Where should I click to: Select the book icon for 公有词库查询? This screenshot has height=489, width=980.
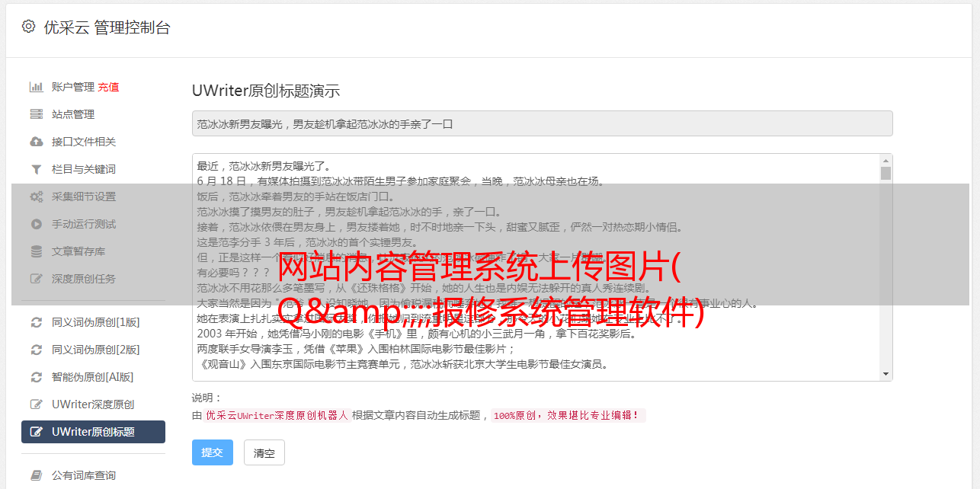[x=36, y=475]
